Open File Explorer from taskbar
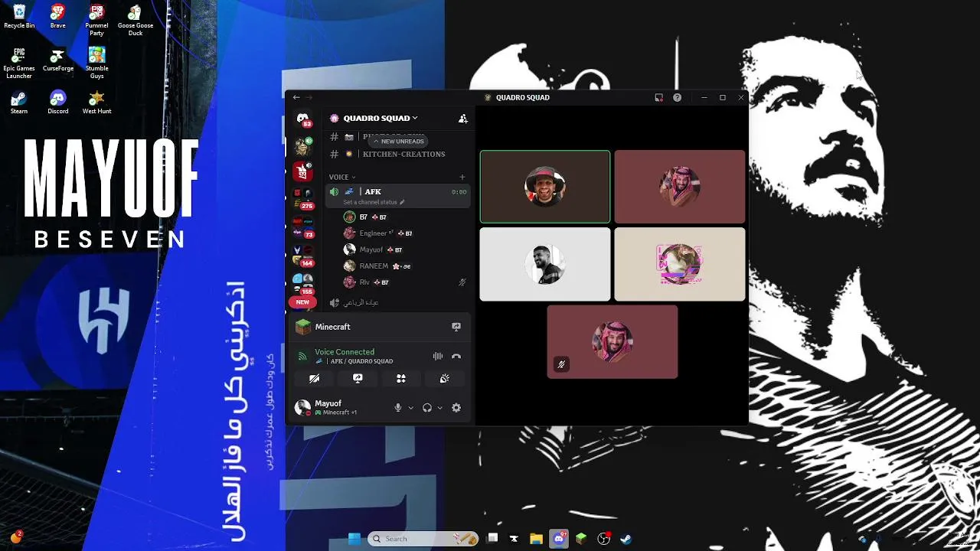 536,539
